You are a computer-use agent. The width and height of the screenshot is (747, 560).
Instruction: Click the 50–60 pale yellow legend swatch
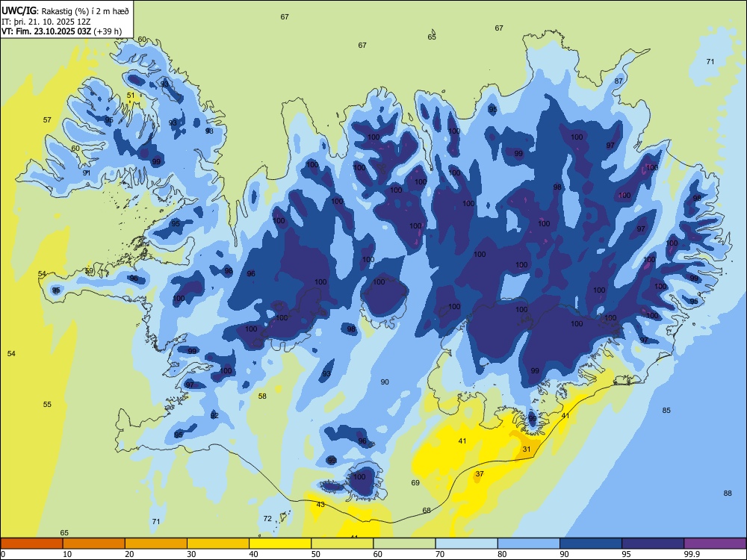343,544
